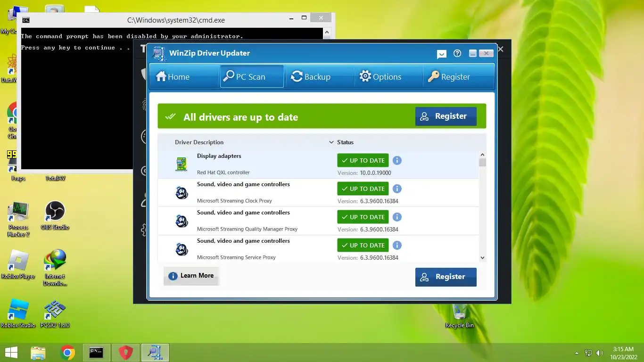The width and height of the screenshot is (644, 362).
Task: Sort by Driver Description column header
Action: pos(199,142)
